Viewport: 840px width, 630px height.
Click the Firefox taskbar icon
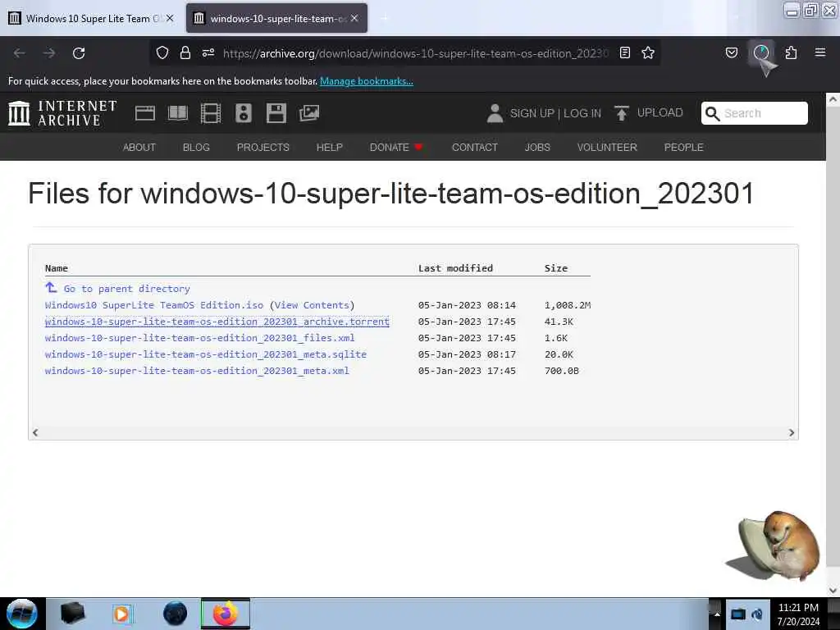[226, 614]
